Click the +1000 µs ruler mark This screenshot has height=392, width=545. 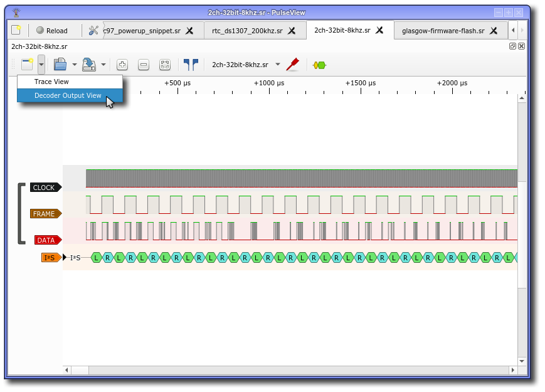click(x=269, y=83)
